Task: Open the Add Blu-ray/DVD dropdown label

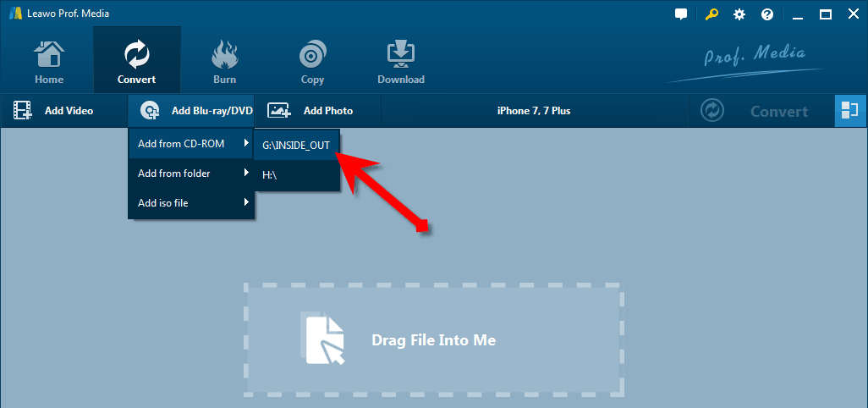Action: tap(212, 111)
